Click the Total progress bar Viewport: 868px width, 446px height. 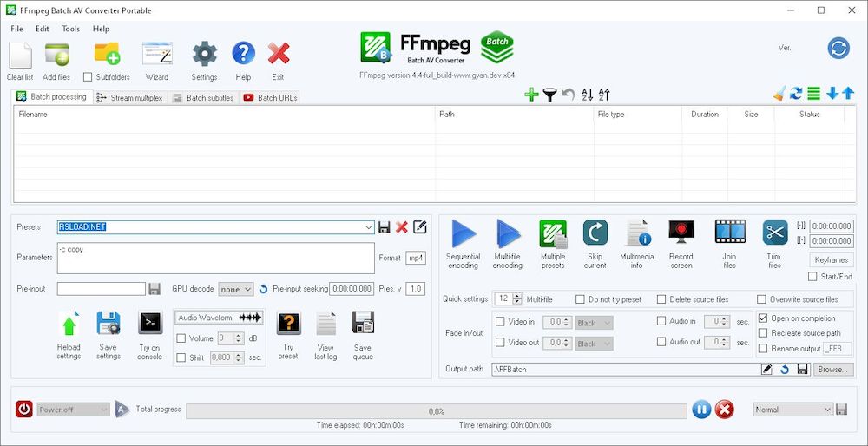click(437, 411)
